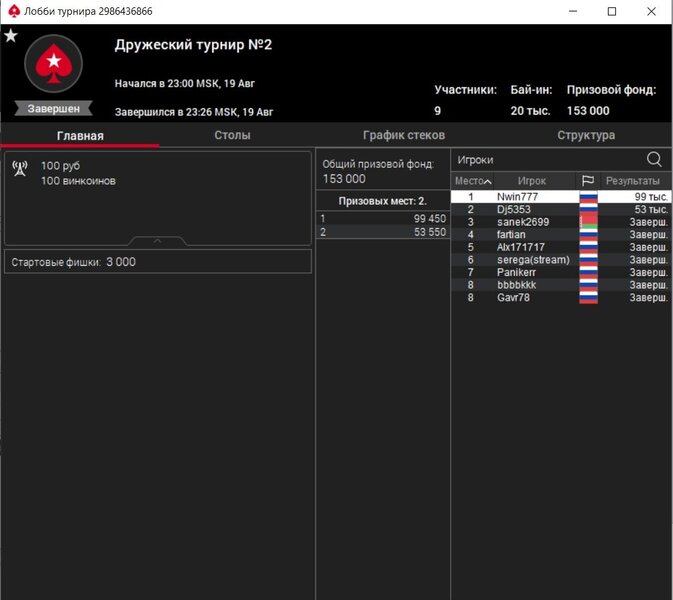Open the Столы tab
Image resolution: width=673 pixels, height=600 pixels.
pos(232,135)
